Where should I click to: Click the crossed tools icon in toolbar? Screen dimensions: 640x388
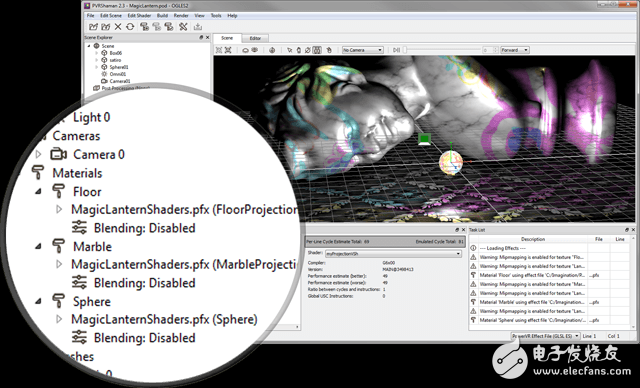(x=183, y=27)
